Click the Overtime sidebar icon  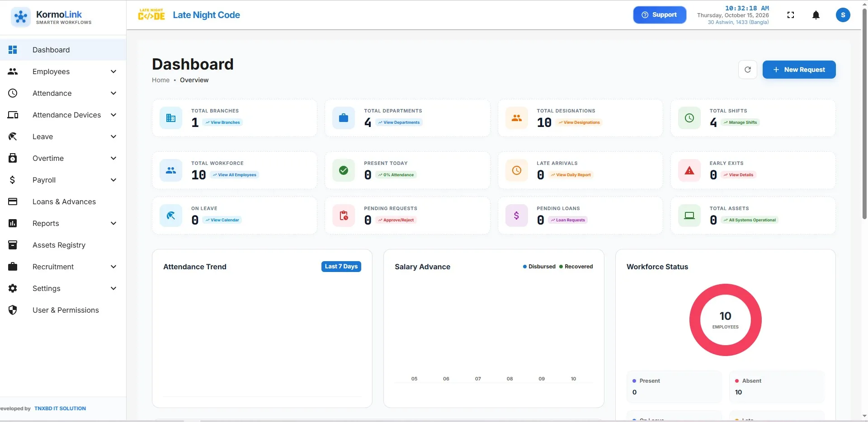tap(13, 158)
